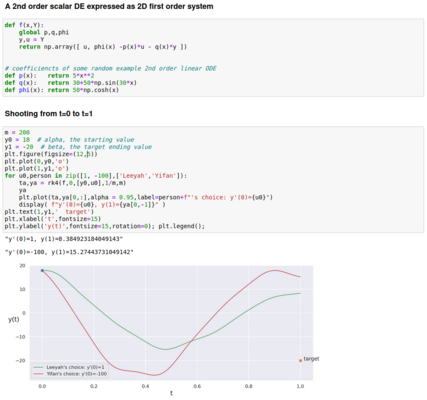Select the heading "Shooting from t=0 to t=1"
This screenshot has width=427, height=400.
[49, 114]
